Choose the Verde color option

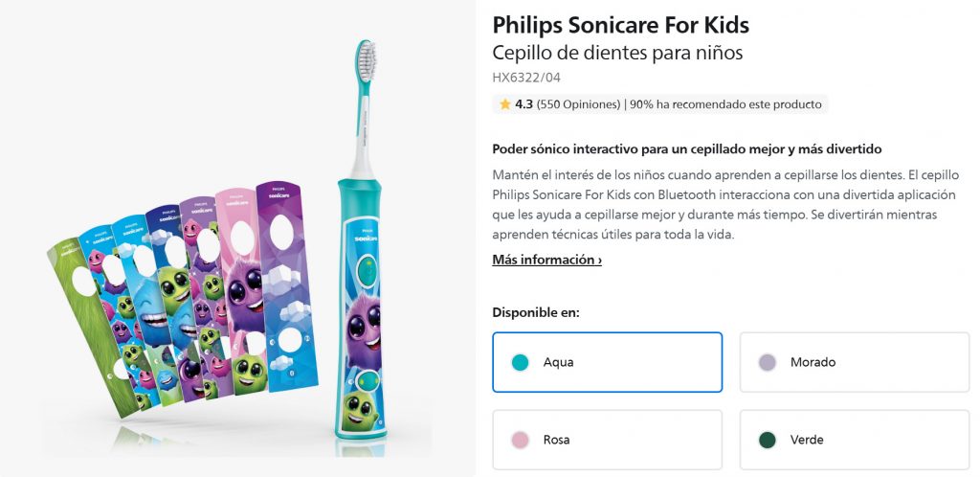point(854,440)
